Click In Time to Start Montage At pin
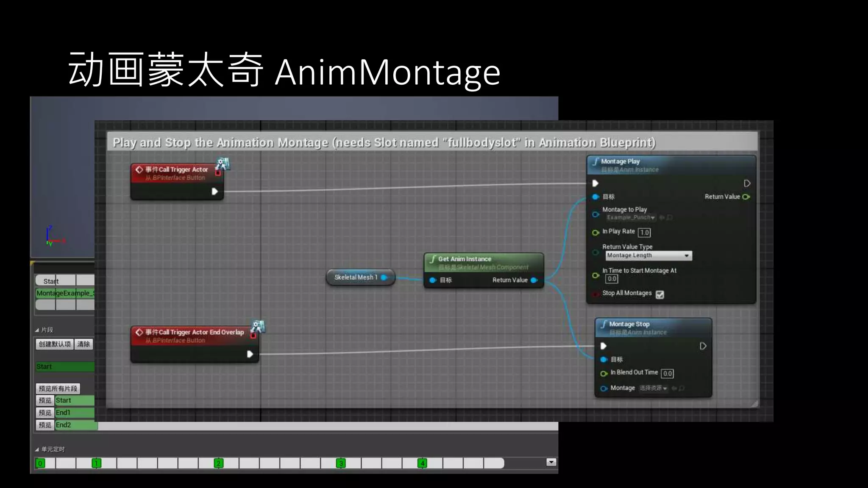The height and width of the screenshot is (488, 868). pyautogui.click(x=595, y=275)
